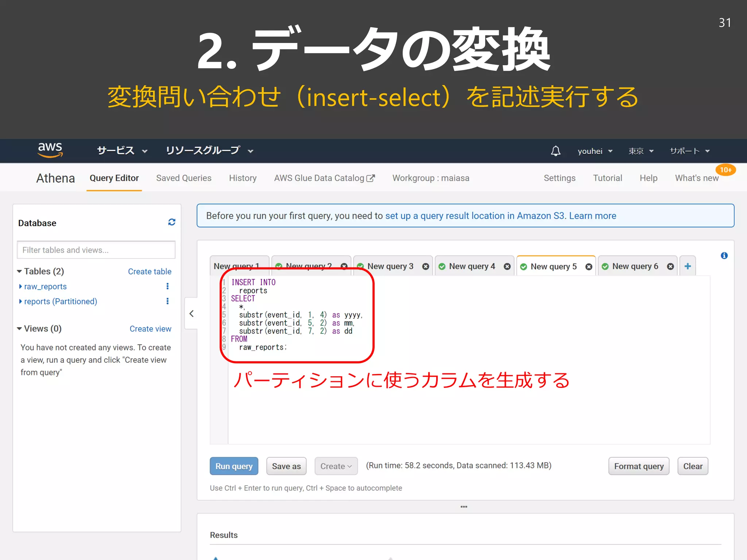Click the Format query button
Viewport: 747px width, 560px height.
coord(639,466)
